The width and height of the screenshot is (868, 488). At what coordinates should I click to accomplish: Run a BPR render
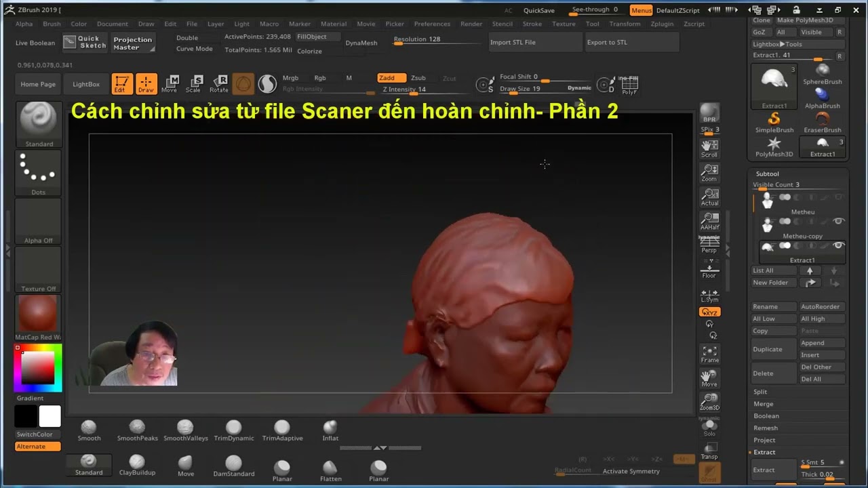tap(709, 113)
